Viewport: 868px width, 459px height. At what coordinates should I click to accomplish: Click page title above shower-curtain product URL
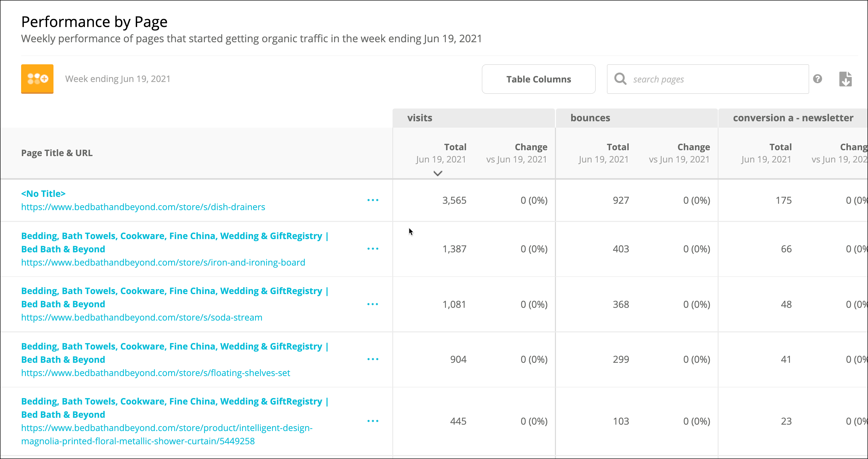point(174,408)
